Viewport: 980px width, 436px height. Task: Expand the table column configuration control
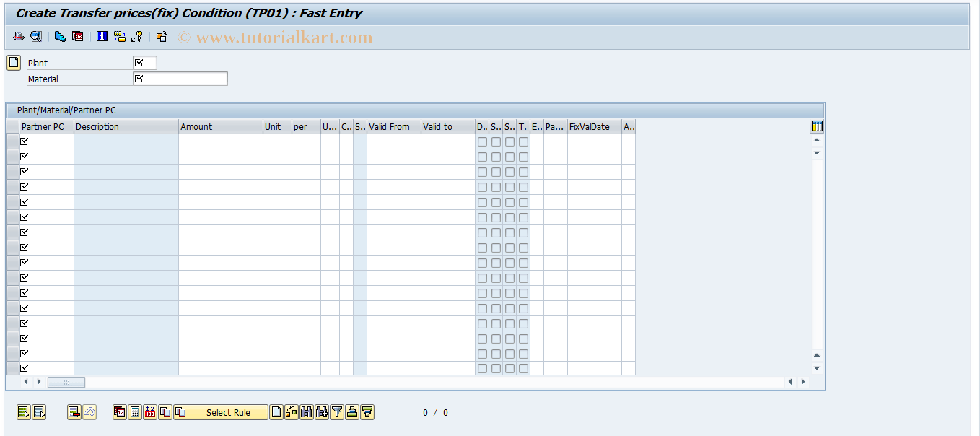816,125
